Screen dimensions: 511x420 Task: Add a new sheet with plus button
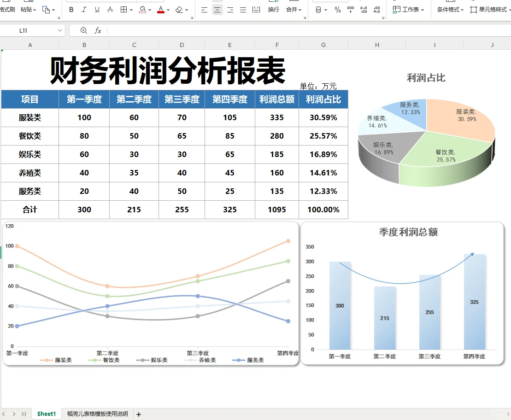pos(139,414)
